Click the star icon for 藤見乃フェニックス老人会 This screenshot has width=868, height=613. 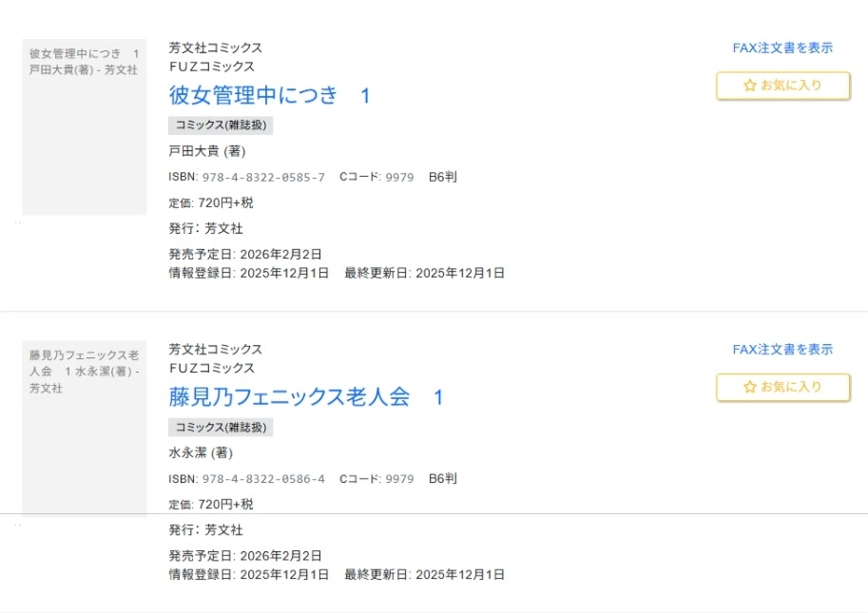(x=750, y=387)
